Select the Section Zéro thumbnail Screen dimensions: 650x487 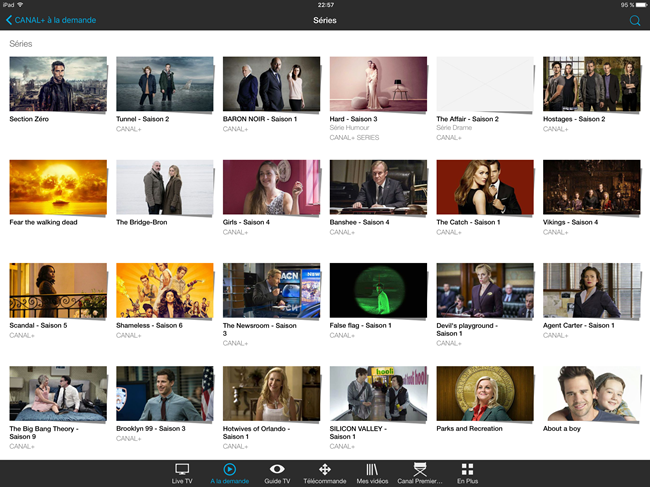tap(58, 84)
